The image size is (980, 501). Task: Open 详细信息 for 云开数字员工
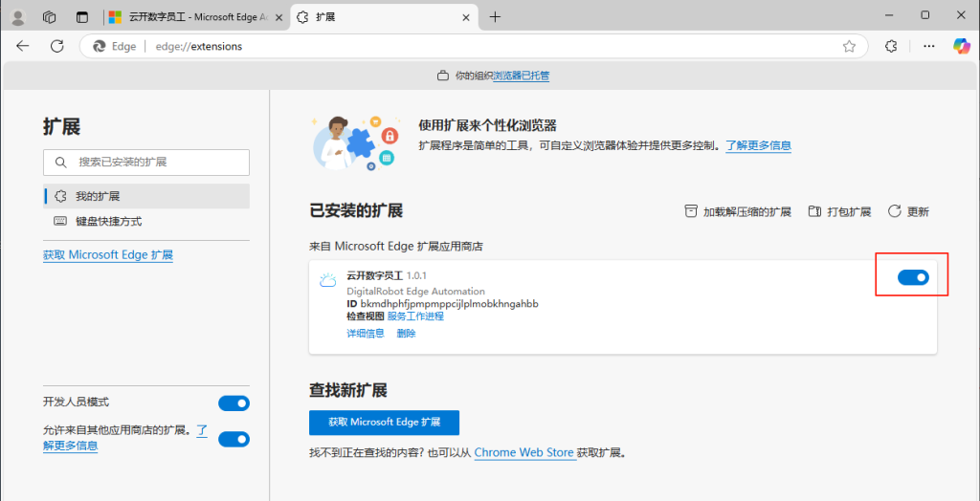pyautogui.click(x=366, y=334)
